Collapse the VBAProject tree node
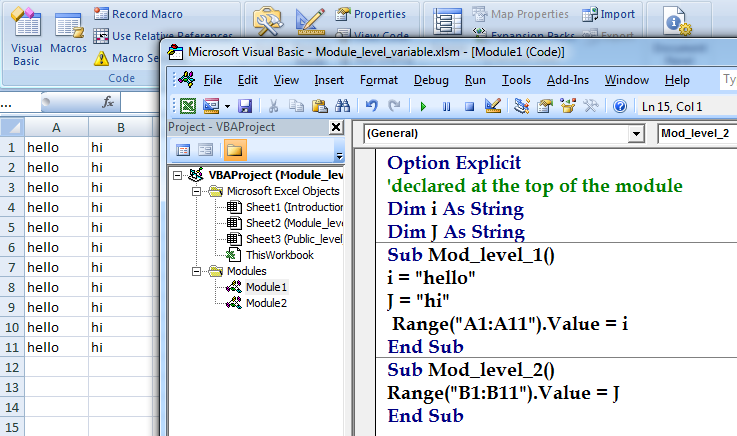This screenshot has height=436, width=737. (177, 175)
